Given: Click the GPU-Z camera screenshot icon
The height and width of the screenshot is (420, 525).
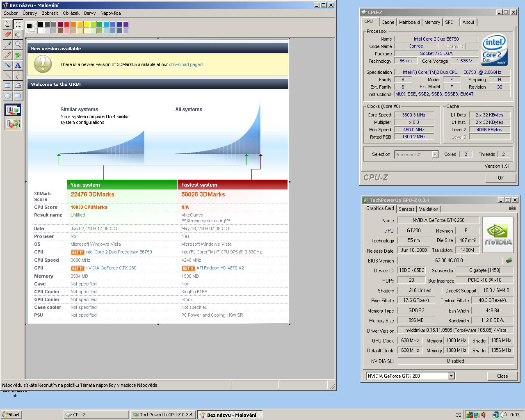Looking at the screenshot, I should [x=512, y=208].
